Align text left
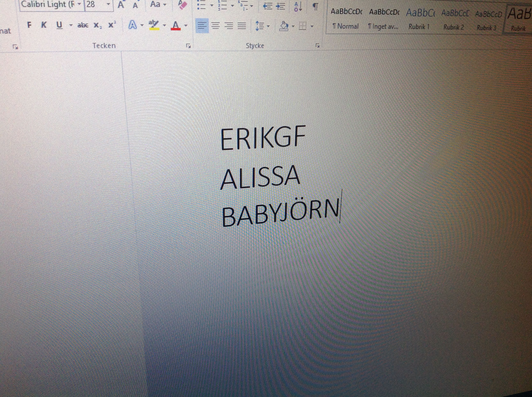The height and width of the screenshot is (397, 532). coord(202,25)
